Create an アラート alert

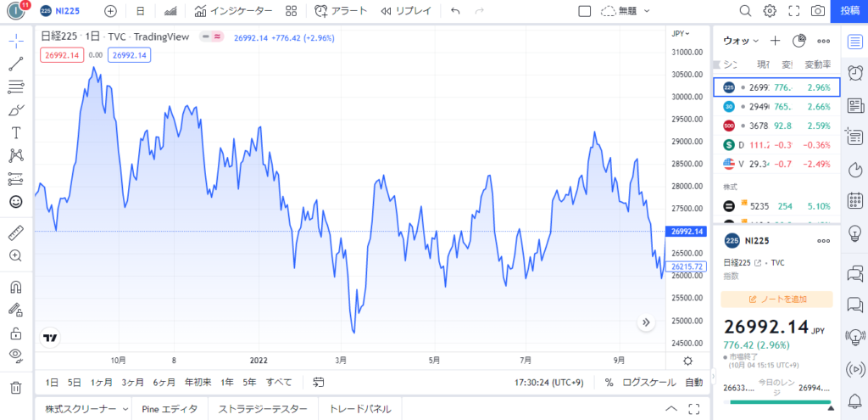(341, 10)
